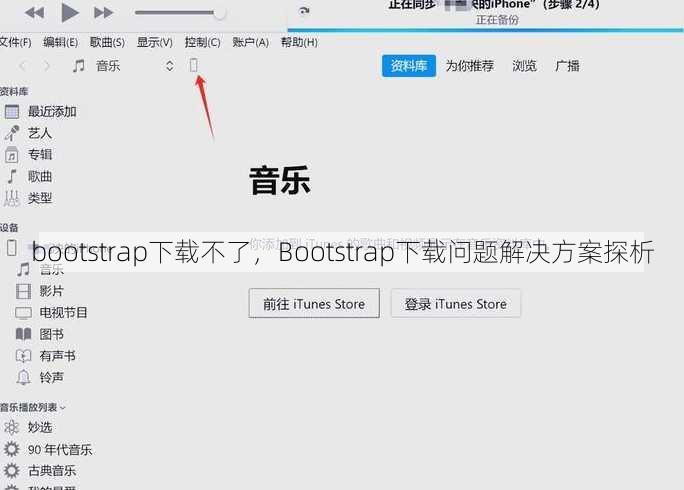Select 最近添加 in the sidebar

(x=52, y=112)
